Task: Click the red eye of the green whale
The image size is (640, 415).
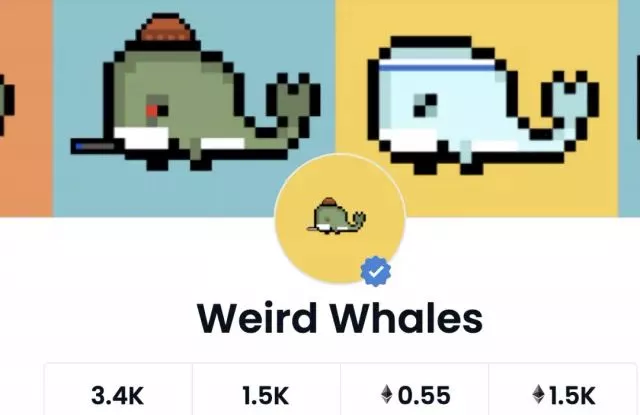Action: [x=153, y=111]
